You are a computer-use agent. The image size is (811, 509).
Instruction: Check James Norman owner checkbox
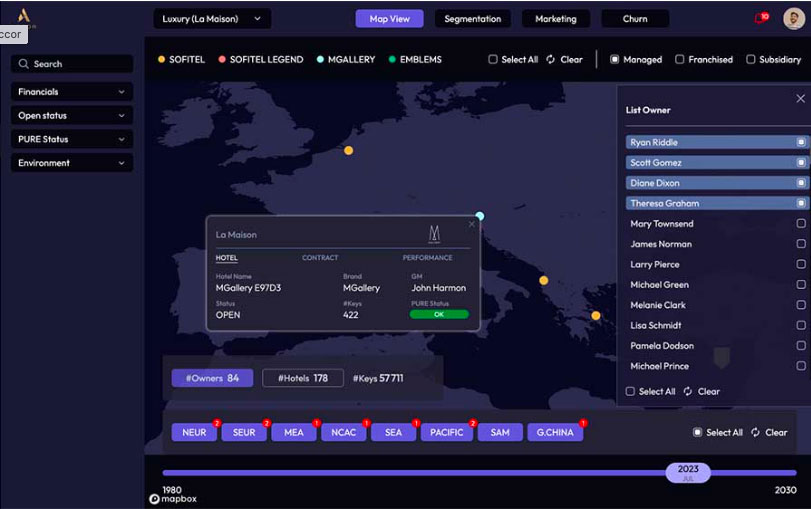tap(801, 244)
